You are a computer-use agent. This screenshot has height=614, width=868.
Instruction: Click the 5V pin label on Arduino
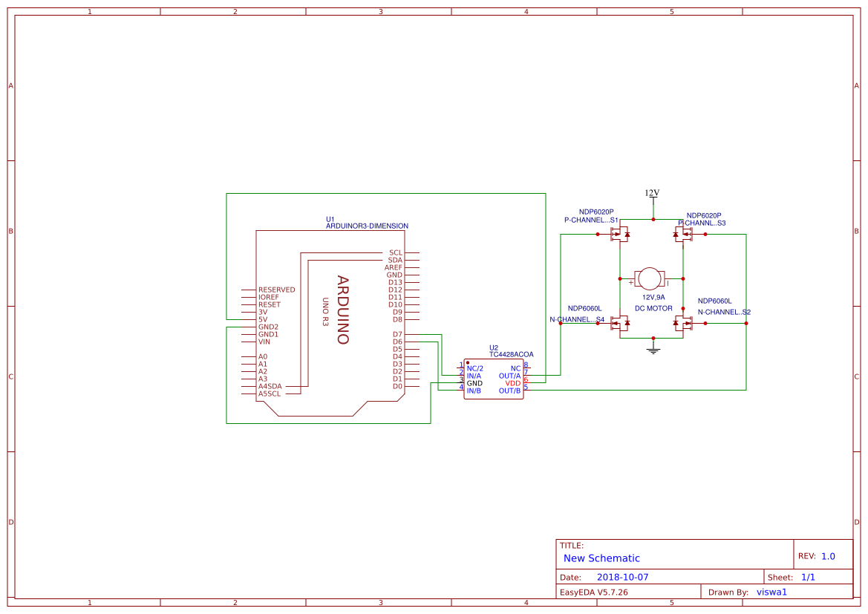[263, 319]
